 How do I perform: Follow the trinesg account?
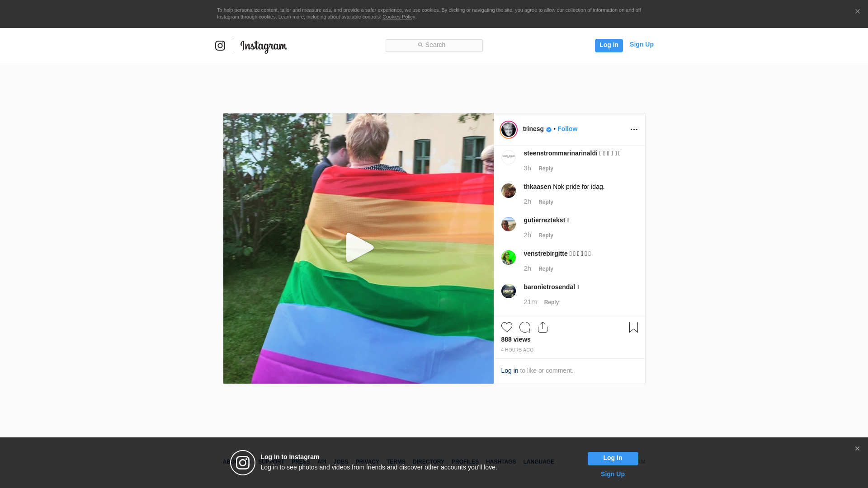point(567,129)
